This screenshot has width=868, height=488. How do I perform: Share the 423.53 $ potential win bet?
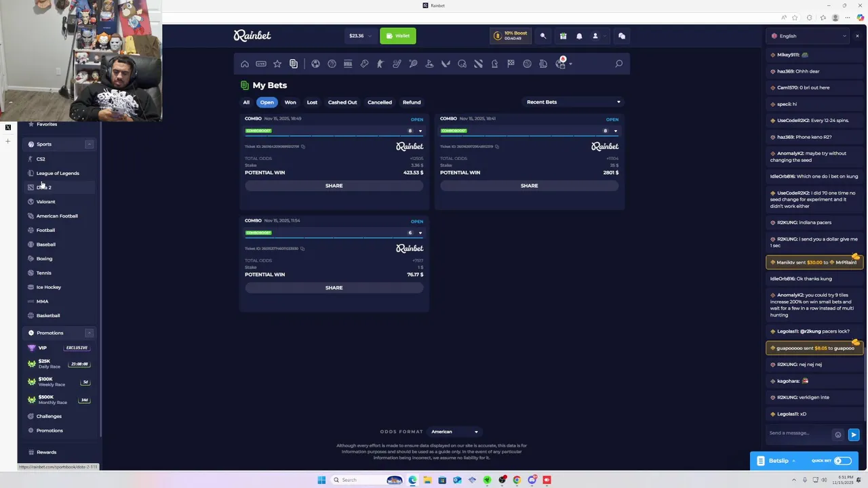[x=334, y=186]
